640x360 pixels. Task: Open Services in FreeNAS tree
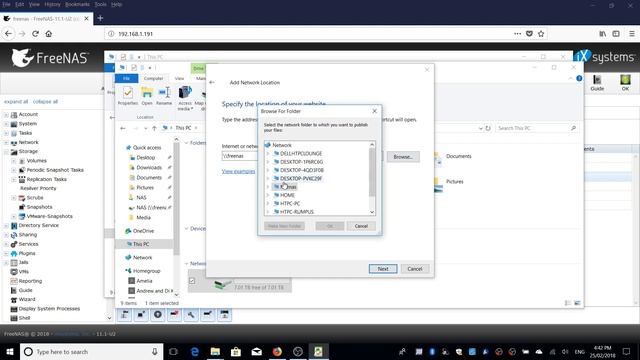[x=28, y=244]
